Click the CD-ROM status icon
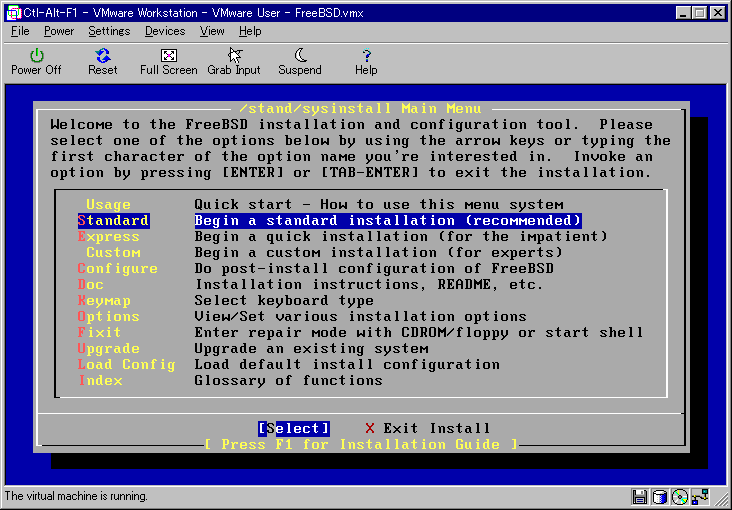 (680, 496)
